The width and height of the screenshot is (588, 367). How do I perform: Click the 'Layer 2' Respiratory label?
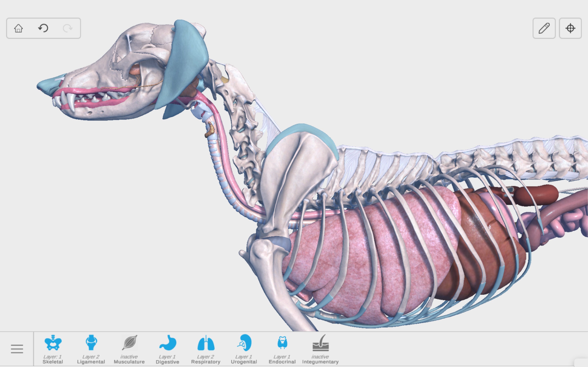[x=206, y=357]
